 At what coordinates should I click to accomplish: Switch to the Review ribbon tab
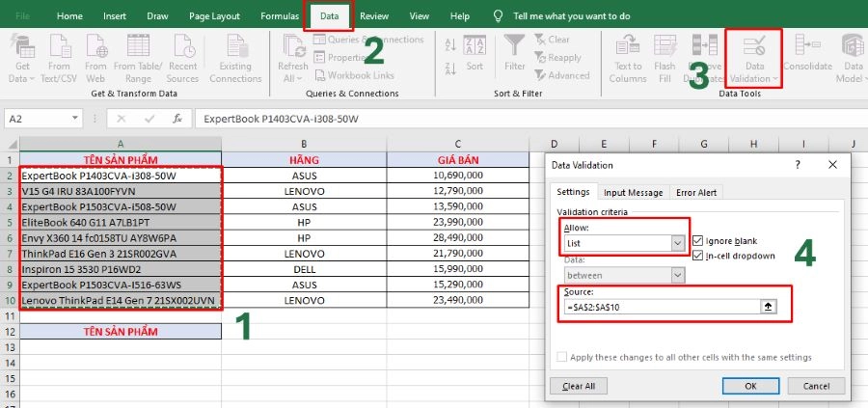(x=374, y=16)
